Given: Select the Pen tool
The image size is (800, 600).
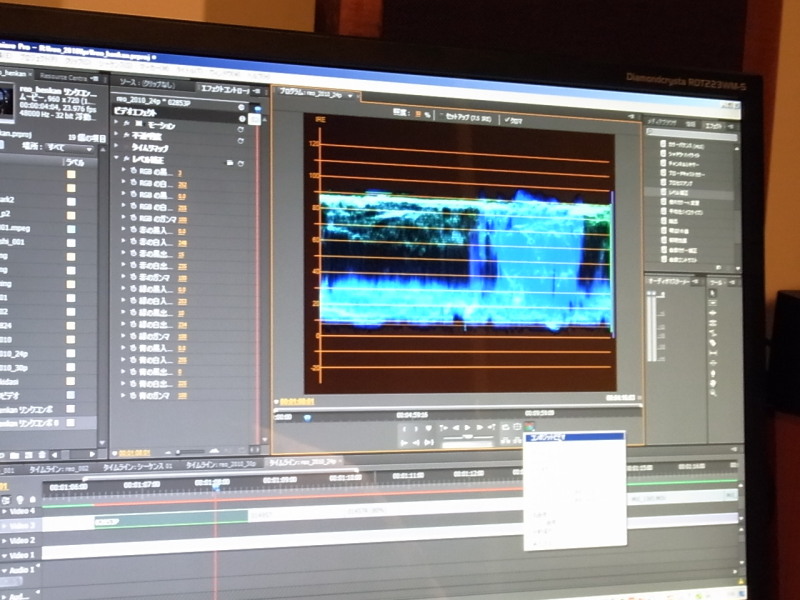Looking at the screenshot, I should (x=713, y=373).
